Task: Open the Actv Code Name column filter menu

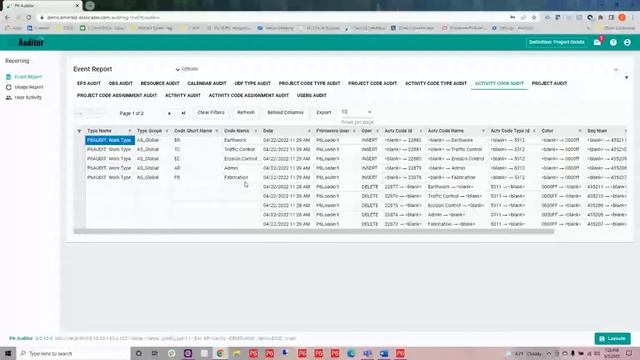Action: point(483,131)
